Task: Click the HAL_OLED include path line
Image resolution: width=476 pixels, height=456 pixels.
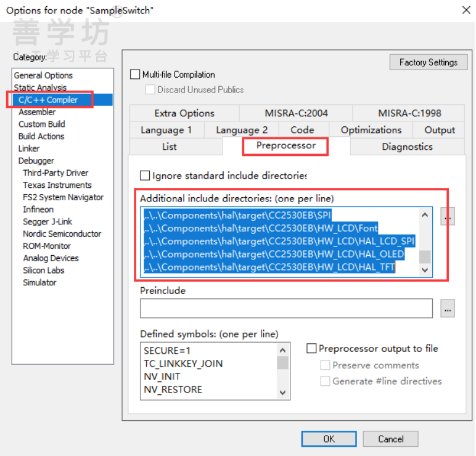Action: pos(274,254)
